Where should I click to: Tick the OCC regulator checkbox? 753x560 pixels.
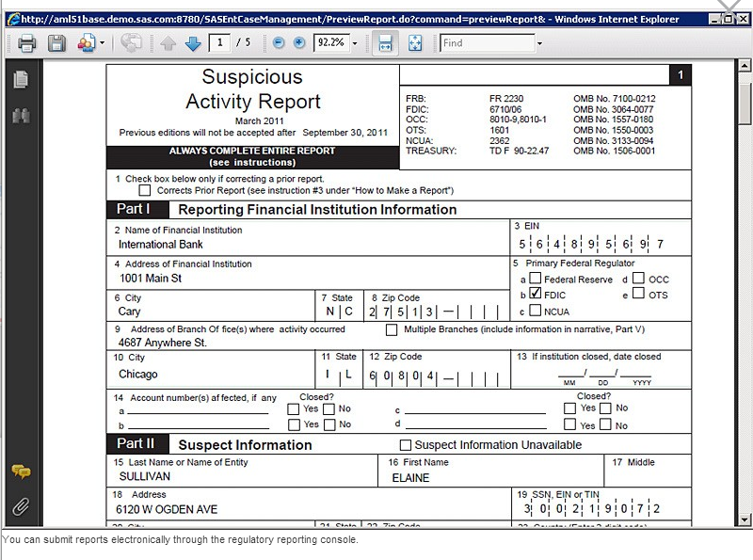tap(639, 278)
